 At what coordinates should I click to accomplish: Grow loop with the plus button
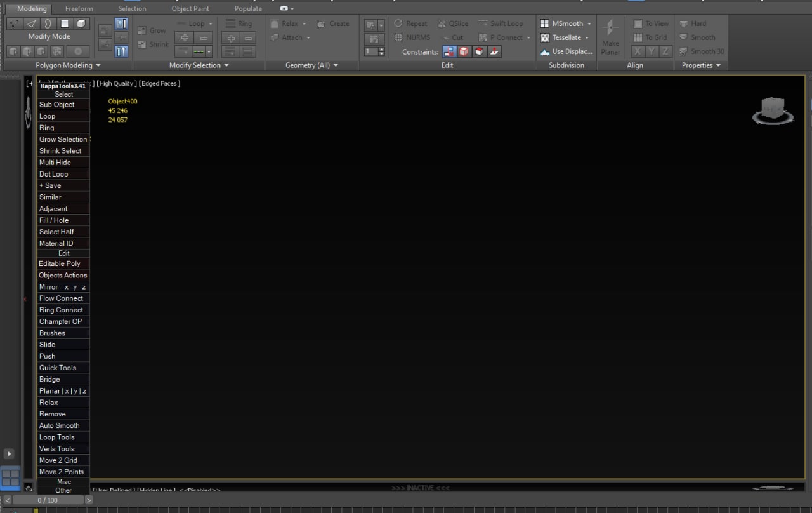pos(185,37)
